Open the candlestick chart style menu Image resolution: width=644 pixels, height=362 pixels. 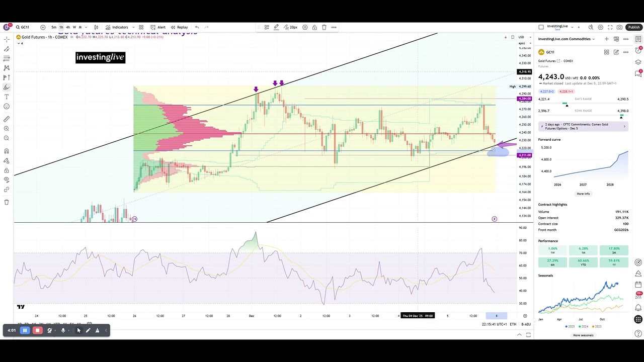[x=96, y=27]
